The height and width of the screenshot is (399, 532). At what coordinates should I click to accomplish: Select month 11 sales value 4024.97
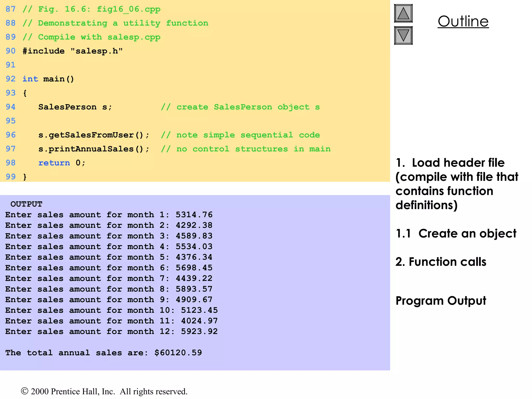click(199, 321)
